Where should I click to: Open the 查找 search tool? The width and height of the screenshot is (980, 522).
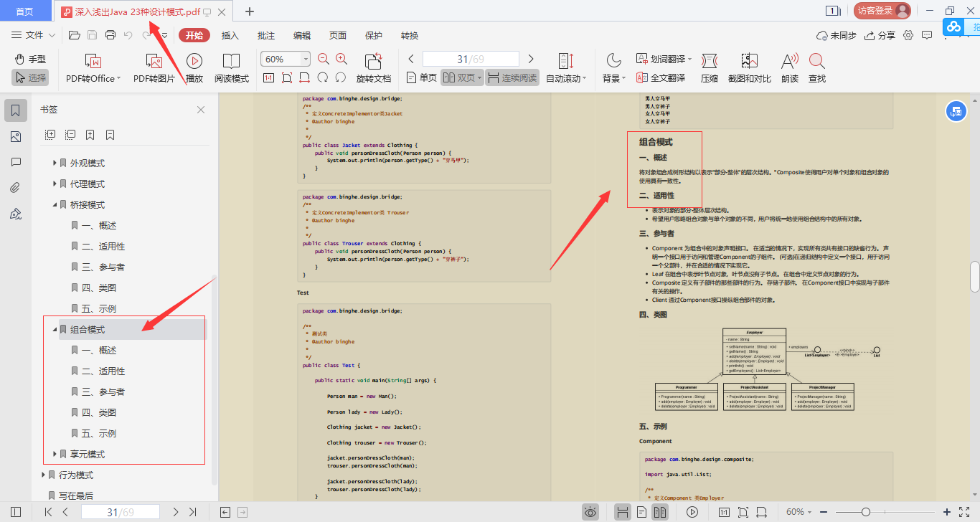coord(816,69)
